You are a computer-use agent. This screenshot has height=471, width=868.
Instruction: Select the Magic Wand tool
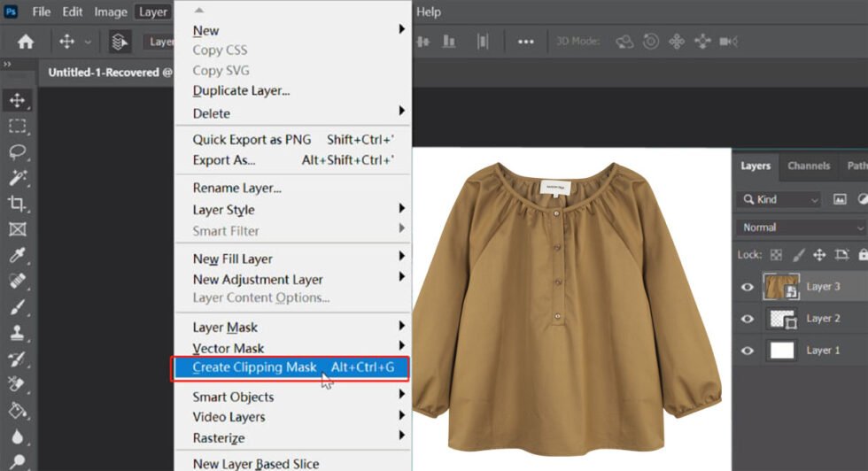coord(17,178)
